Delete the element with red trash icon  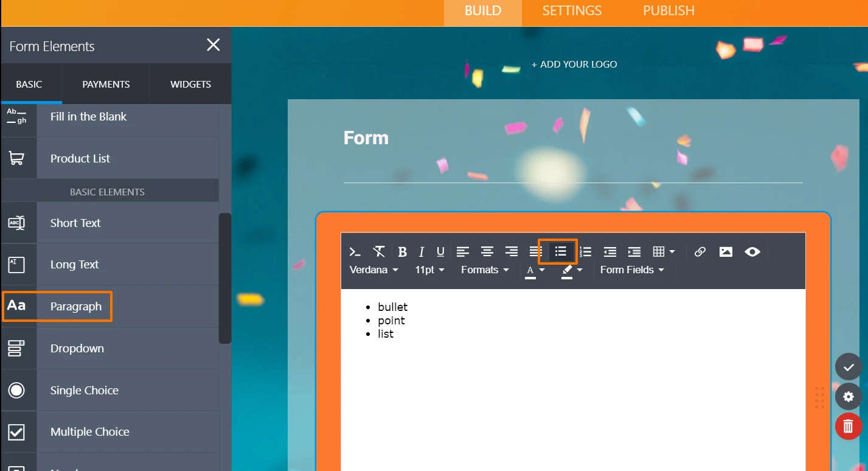[849, 426]
